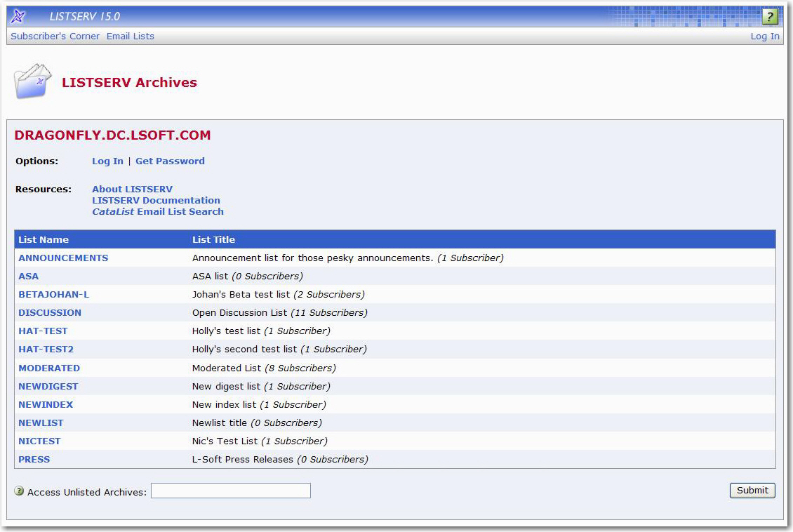Click help icon beside Access Unlisted Archives
The image size is (793, 532).
pyautogui.click(x=19, y=491)
